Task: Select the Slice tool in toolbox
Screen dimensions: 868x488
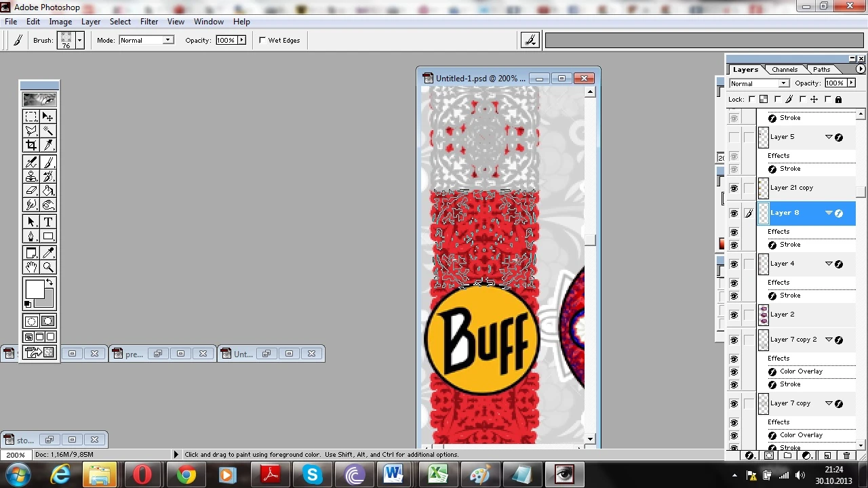Action: 47,145
